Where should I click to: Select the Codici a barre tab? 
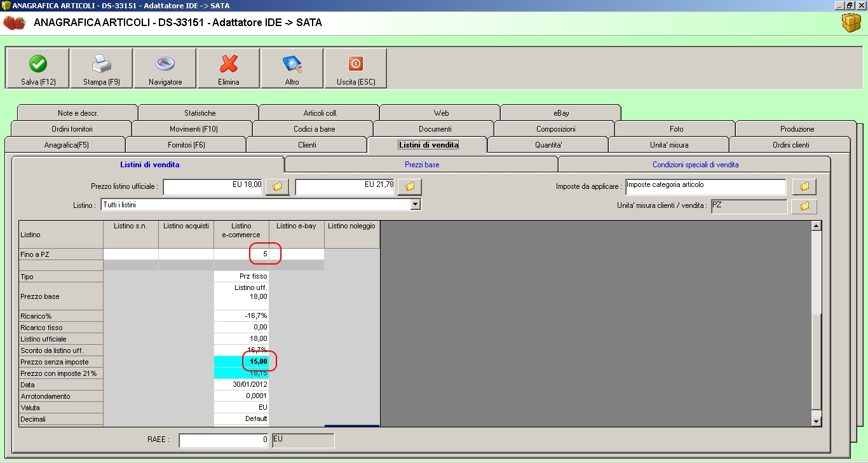tap(314, 129)
